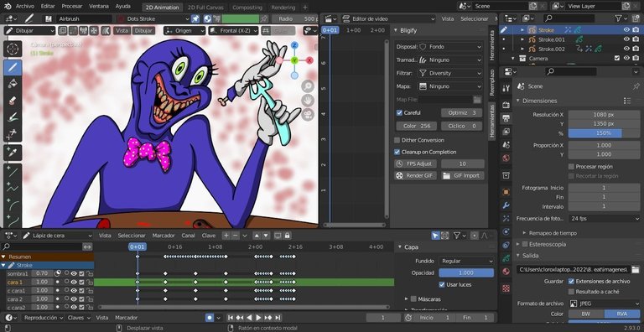The width and height of the screenshot is (644, 332).
Task: Open the Fundido Regular dropdown
Action: pos(466,261)
